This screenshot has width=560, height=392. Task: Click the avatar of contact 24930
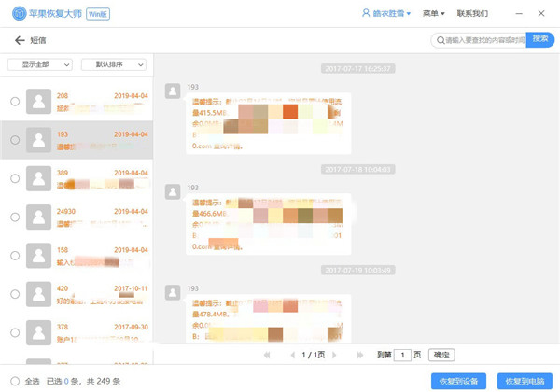tap(38, 217)
